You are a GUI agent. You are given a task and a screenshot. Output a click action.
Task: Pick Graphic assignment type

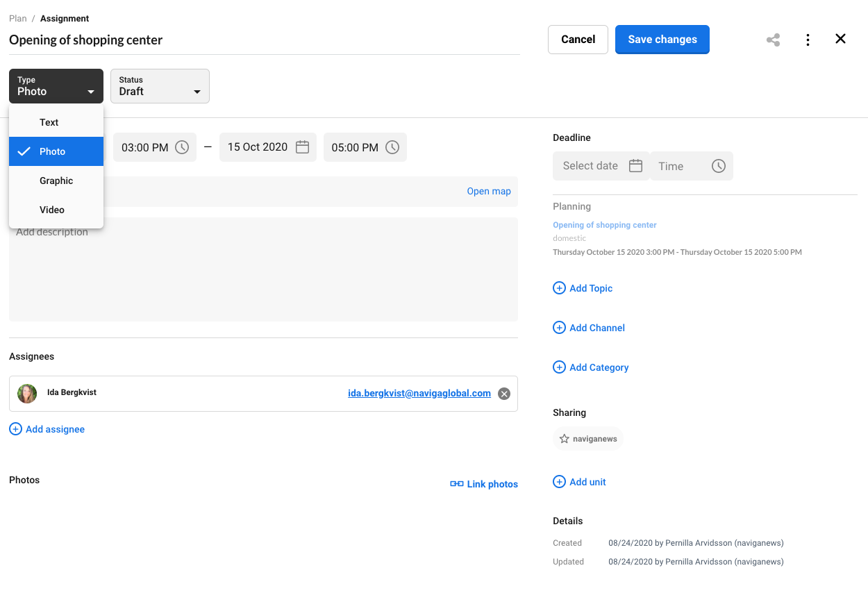56,181
